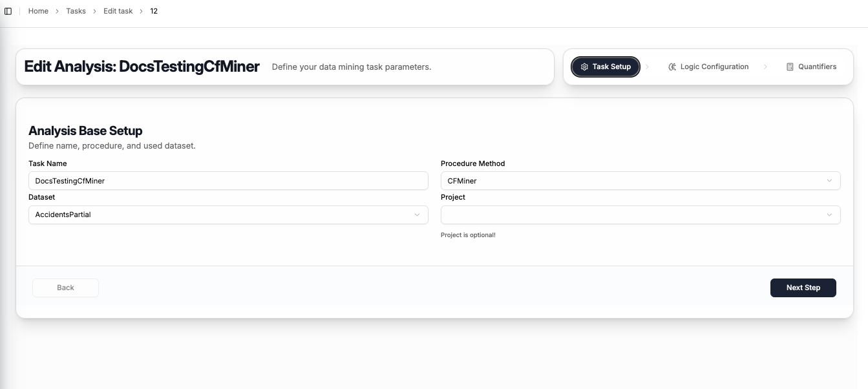Click the chevron icon on Dataset field
This screenshot has height=389, width=868.
coord(418,215)
